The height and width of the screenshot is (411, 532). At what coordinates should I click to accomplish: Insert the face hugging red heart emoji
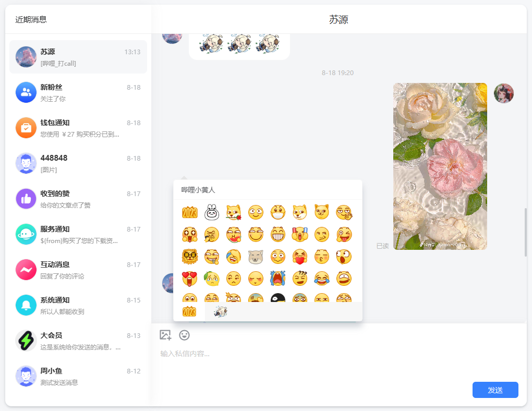pyautogui.click(x=299, y=257)
